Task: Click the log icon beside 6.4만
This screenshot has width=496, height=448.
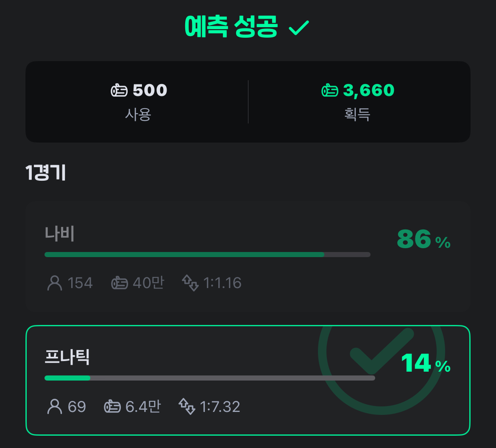Action: pyautogui.click(x=112, y=406)
